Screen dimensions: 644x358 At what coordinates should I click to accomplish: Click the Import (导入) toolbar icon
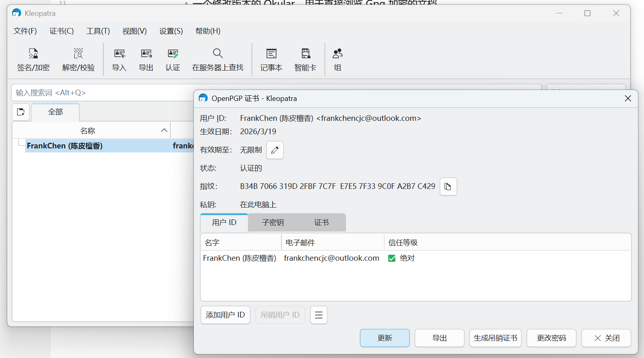point(119,59)
